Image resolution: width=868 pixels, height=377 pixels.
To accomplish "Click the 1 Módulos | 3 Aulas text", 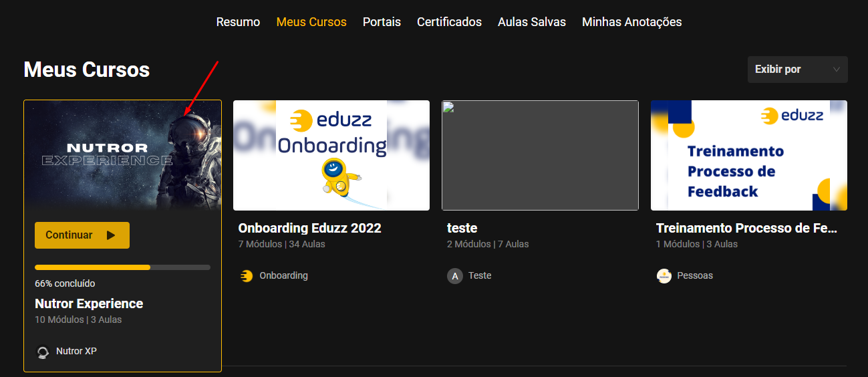I will coord(697,244).
